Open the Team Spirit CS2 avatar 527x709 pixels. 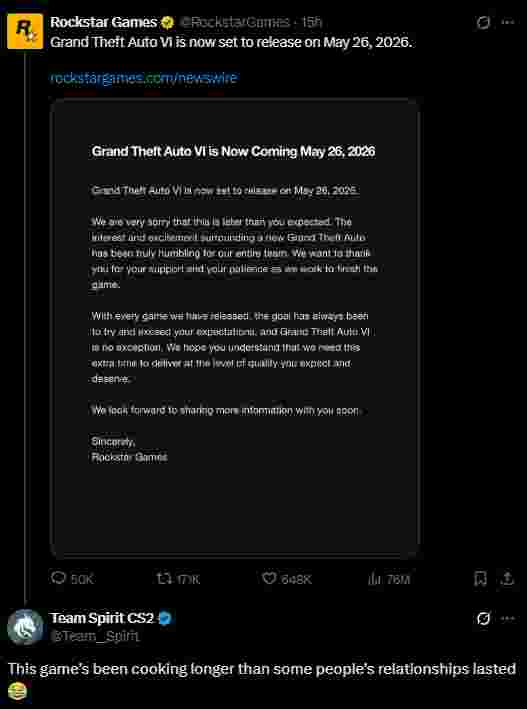[25, 627]
